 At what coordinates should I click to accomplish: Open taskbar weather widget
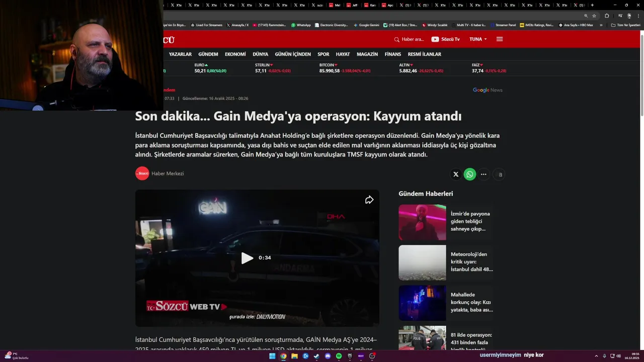16,356
